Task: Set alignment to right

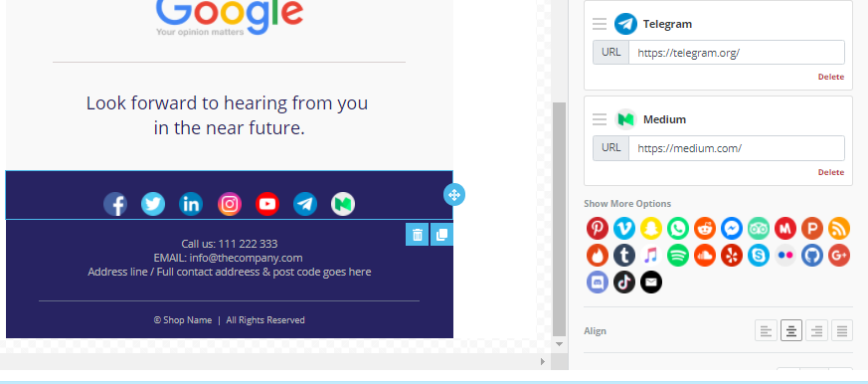Action: tap(816, 331)
